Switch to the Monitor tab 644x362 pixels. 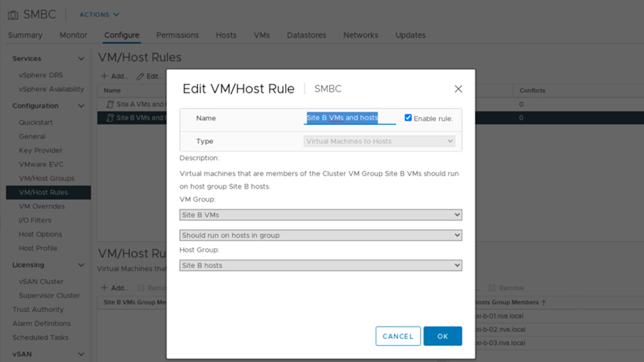[x=73, y=35]
